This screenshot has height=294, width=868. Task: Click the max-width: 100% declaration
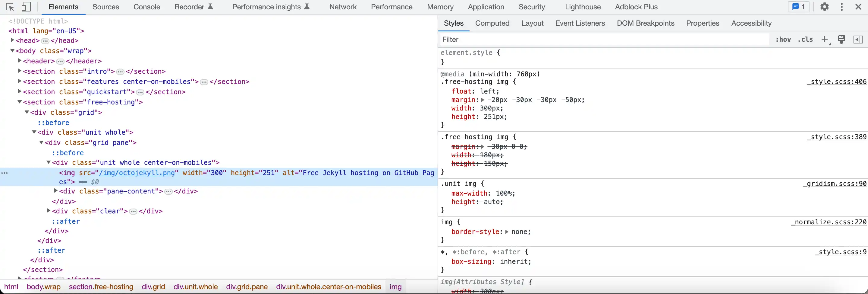coord(483,193)
